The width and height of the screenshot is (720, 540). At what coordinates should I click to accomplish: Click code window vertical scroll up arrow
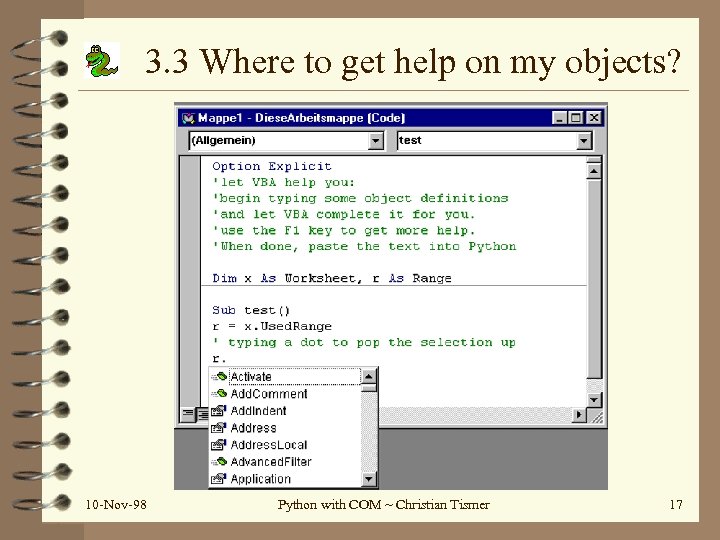(594, 171)
